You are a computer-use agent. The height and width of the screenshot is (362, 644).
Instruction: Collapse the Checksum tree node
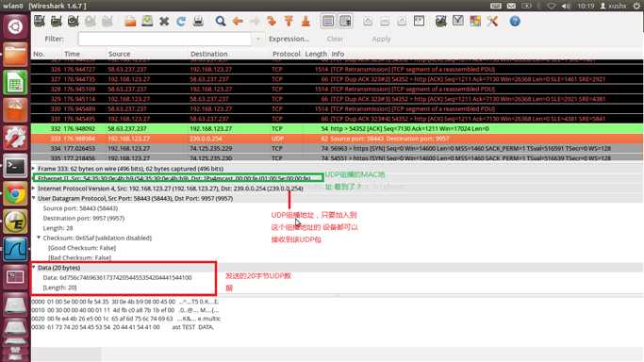coord(39,238)
